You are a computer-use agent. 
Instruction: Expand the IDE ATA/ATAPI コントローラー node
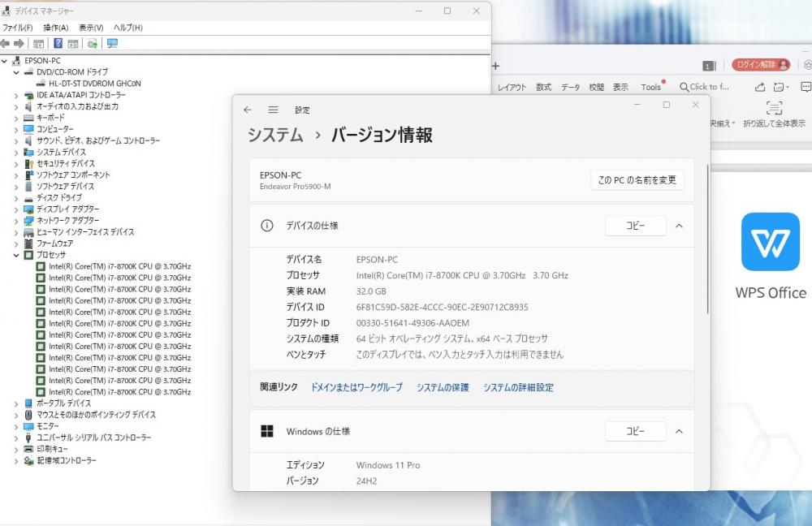coord(16,95)
